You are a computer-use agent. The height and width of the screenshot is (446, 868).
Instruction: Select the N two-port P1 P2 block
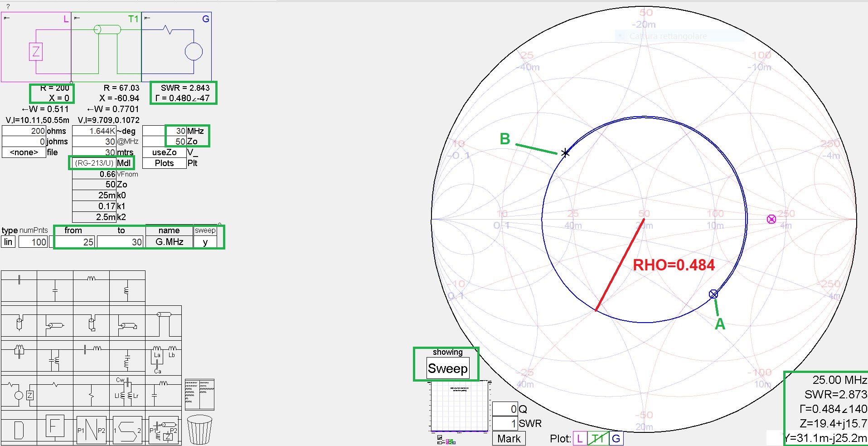(91, 428)
